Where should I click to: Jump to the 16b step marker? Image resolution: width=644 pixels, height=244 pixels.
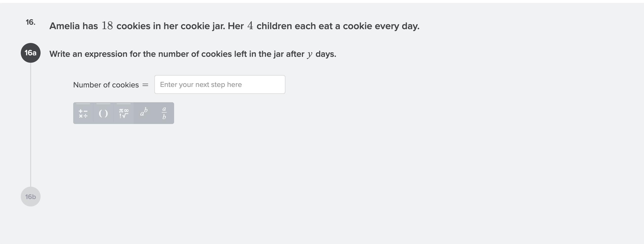point(30,197)
